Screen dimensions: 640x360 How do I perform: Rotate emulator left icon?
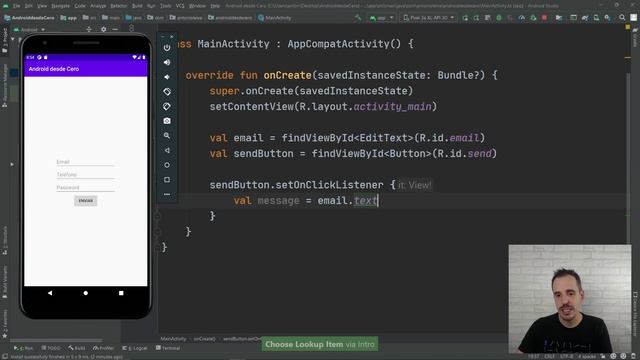click(167, 92)
